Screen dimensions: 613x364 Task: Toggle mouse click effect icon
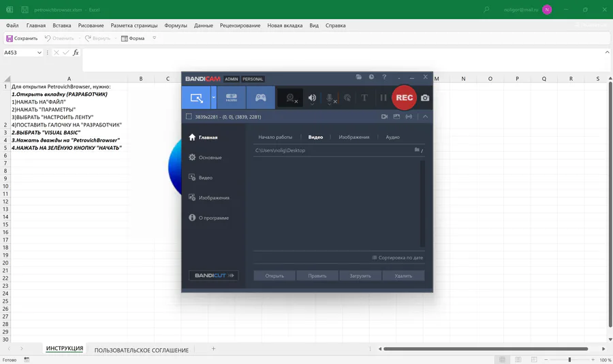pos(347,98)
